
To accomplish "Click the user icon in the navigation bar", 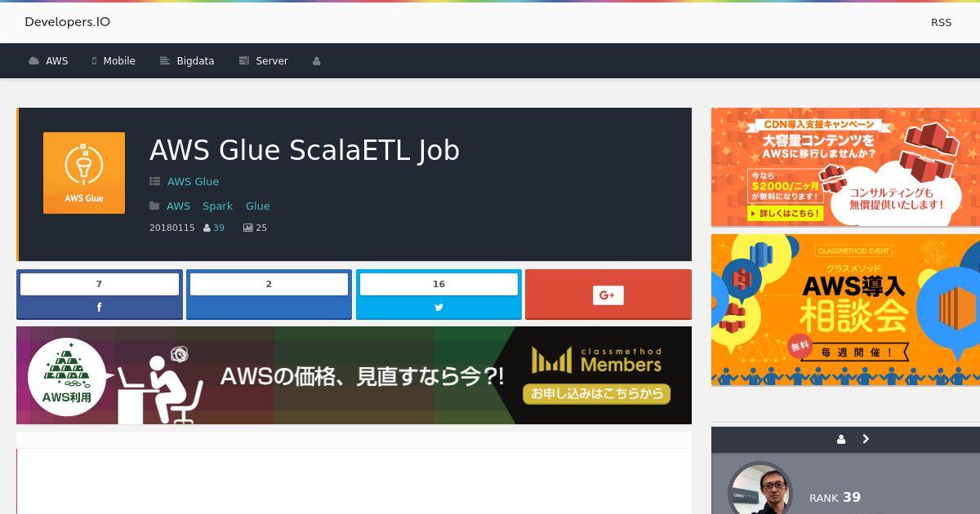I will click(317, 61).
